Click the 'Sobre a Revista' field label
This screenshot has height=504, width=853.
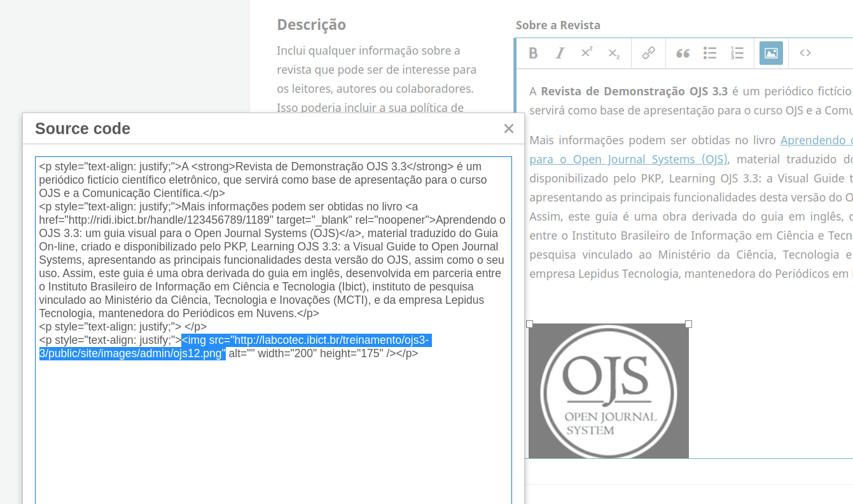[x=558, y=25]
